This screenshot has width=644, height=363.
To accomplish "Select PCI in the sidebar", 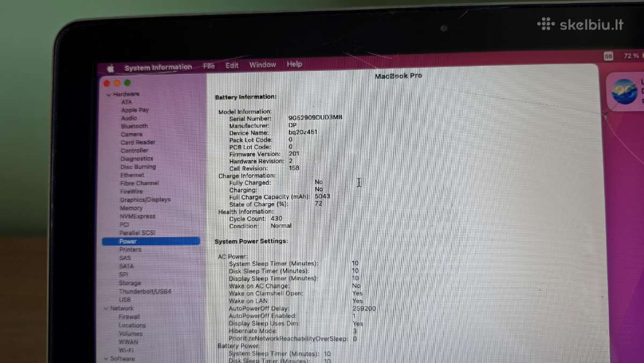I will coord(124,224).
